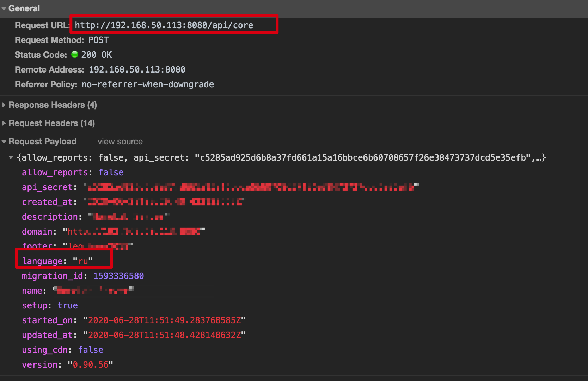This screenshot has width=588, height=381.
Task: Collapse the payload object disclosure triangle
Action: [x=11, y=157]
